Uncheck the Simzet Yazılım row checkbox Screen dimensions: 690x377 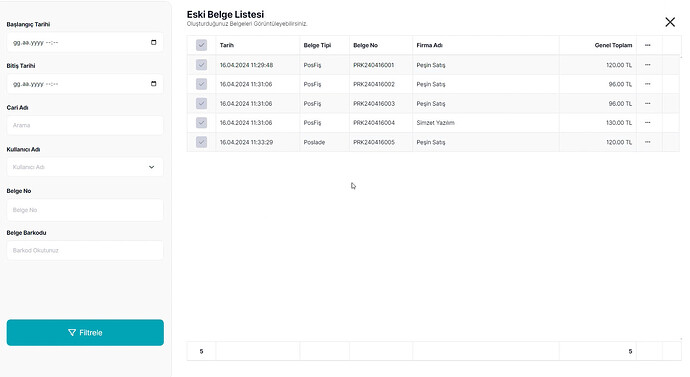click(202, 122)
